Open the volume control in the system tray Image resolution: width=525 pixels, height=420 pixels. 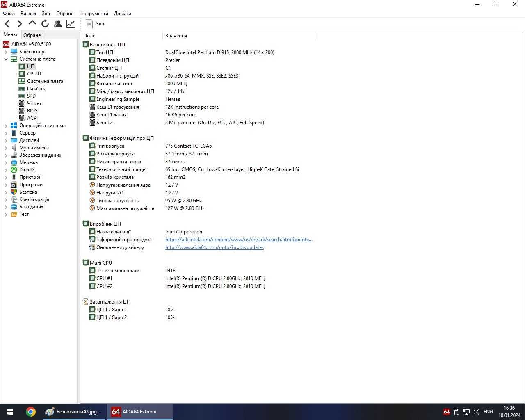(x=476, y=412)
